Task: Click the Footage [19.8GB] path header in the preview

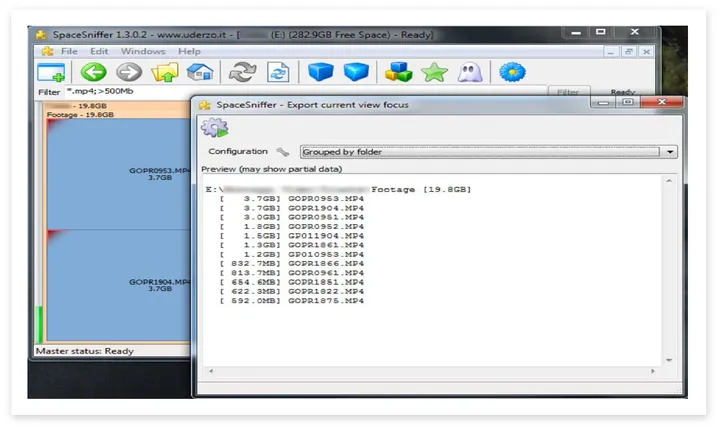Action: (421, 189)
